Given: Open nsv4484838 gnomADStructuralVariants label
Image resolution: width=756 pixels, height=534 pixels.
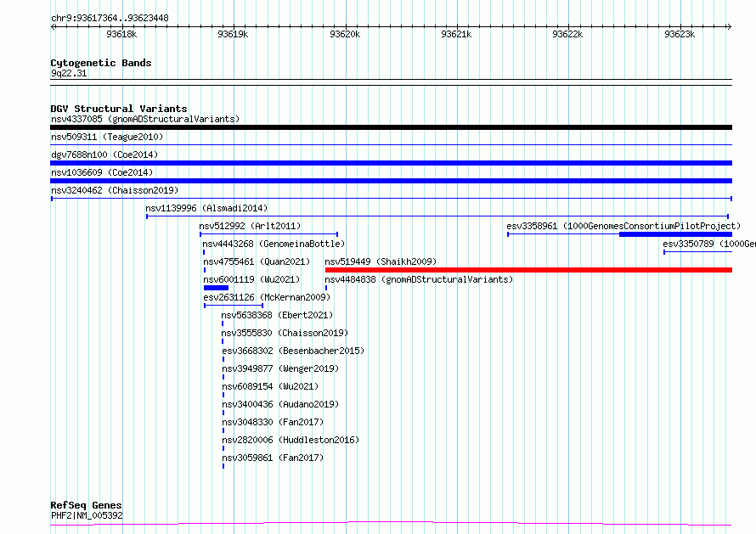Looking at the screenshot, I should coord(419,279).
